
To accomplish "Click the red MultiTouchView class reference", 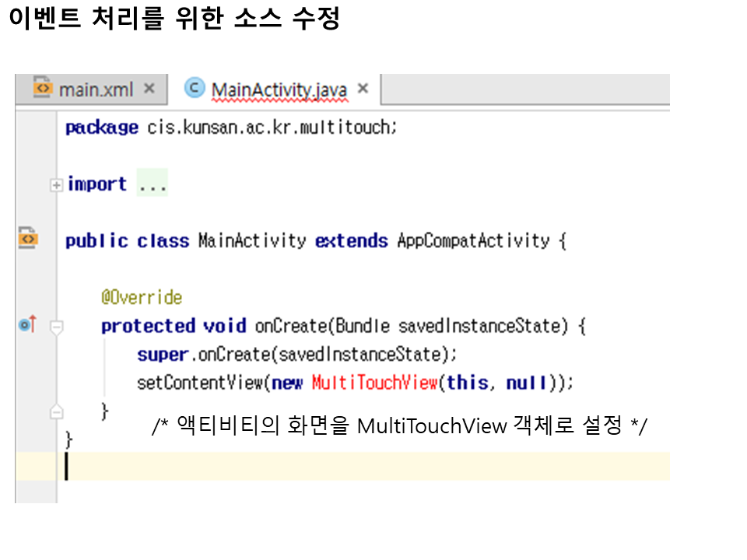I will [x=376, y=383].
